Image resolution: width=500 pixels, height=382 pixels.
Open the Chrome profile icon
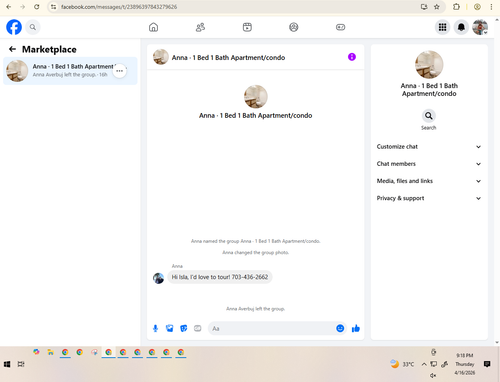[477, 7]
